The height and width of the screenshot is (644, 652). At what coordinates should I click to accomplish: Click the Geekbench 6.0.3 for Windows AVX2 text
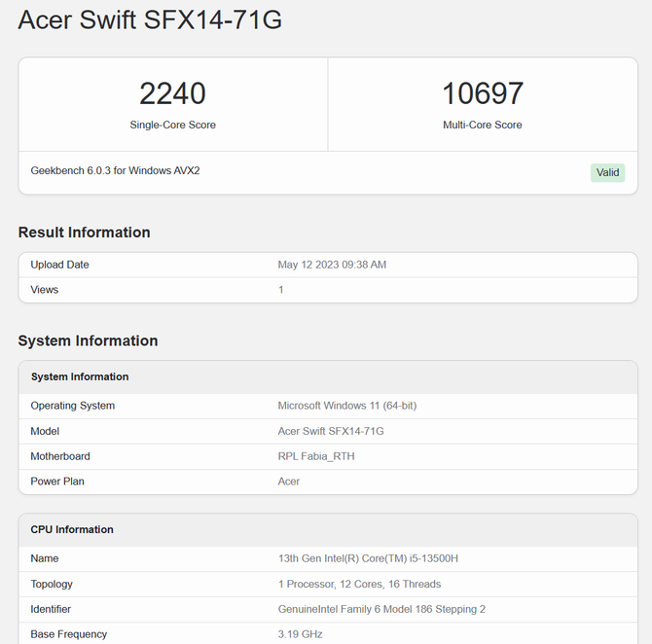(115, 170)
